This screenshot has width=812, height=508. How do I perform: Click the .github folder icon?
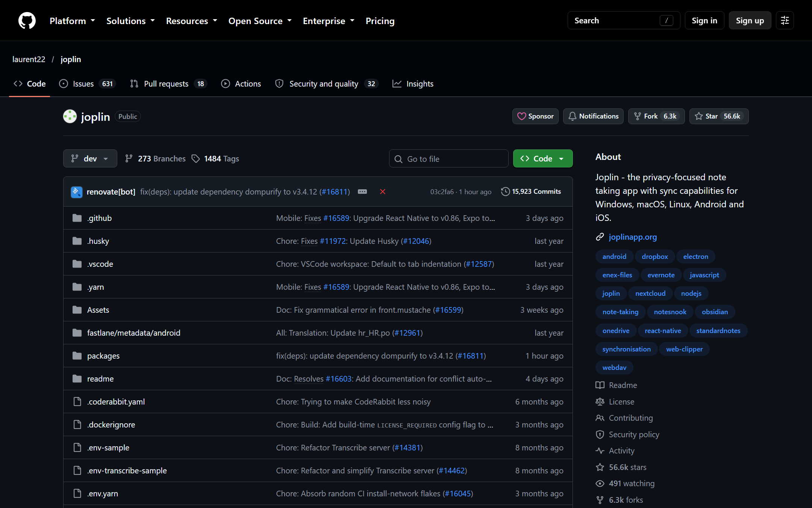(x=77, y=218)
